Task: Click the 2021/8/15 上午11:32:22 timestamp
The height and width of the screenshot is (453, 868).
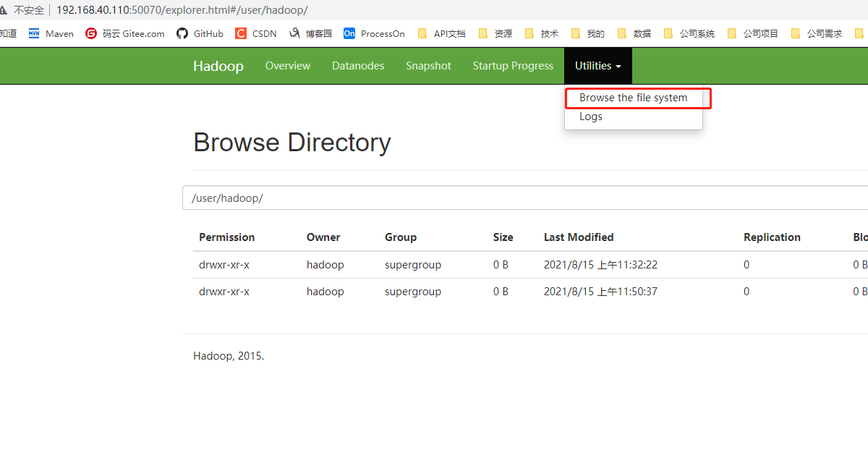Action: tap(601, 265)
